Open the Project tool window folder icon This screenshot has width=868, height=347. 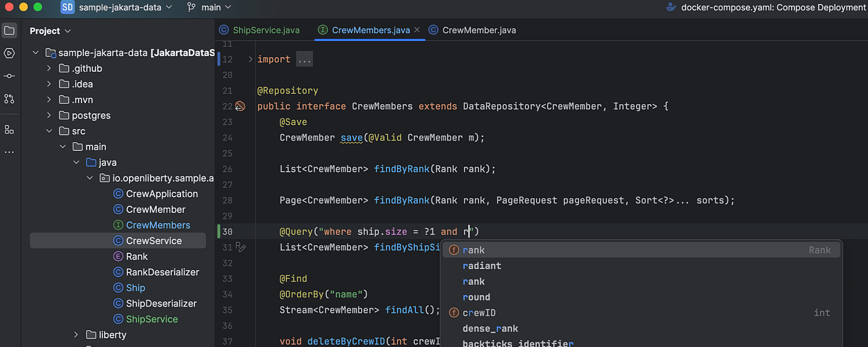[x=9, y=31]
